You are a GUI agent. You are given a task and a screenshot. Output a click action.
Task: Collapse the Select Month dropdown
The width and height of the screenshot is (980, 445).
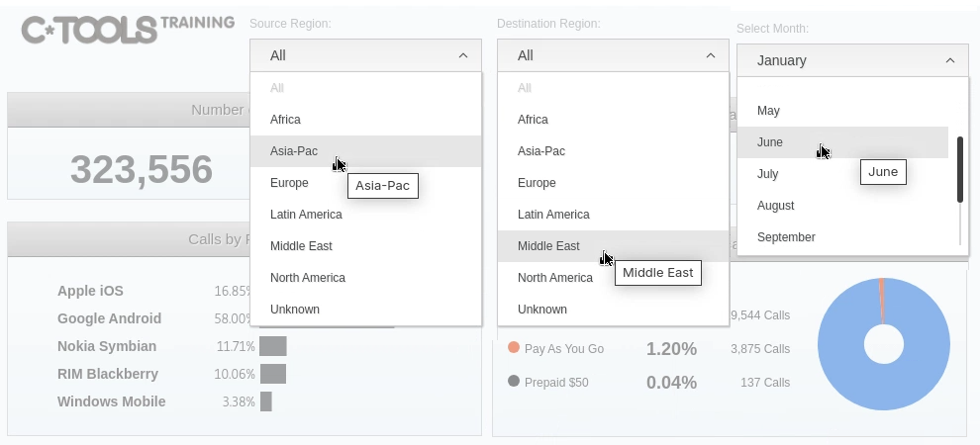950,61
